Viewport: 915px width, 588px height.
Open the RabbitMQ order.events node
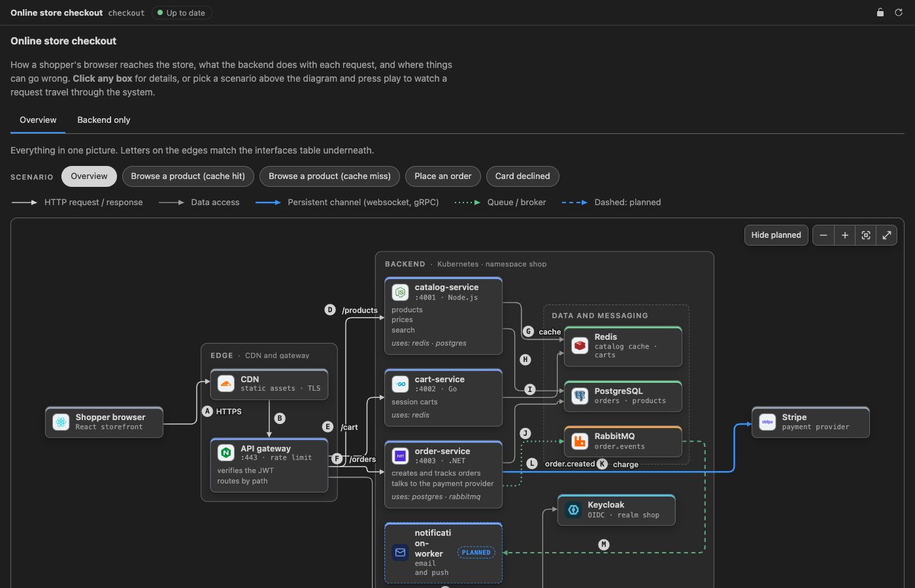[x=623, y=441]
